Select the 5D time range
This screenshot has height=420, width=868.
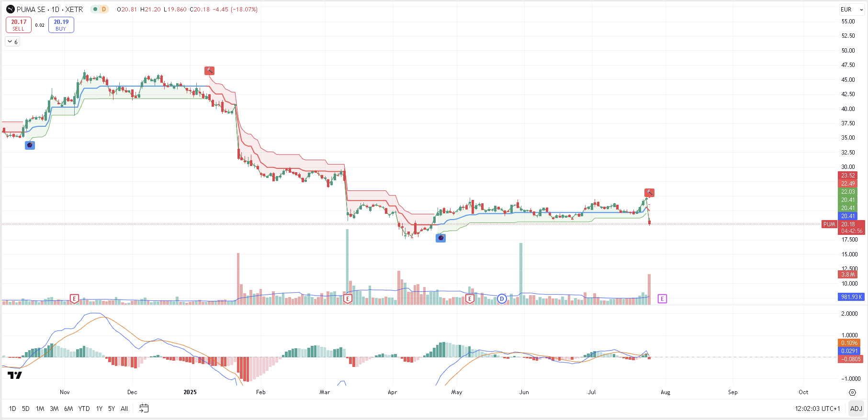tap(26, 409)
